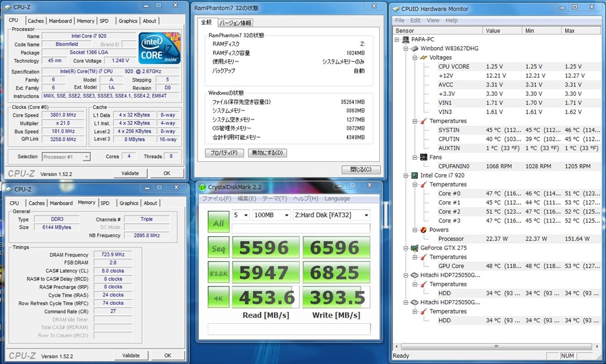
Task: Click the second Hitachi HDP725050G drive icon
Action: 415,302
